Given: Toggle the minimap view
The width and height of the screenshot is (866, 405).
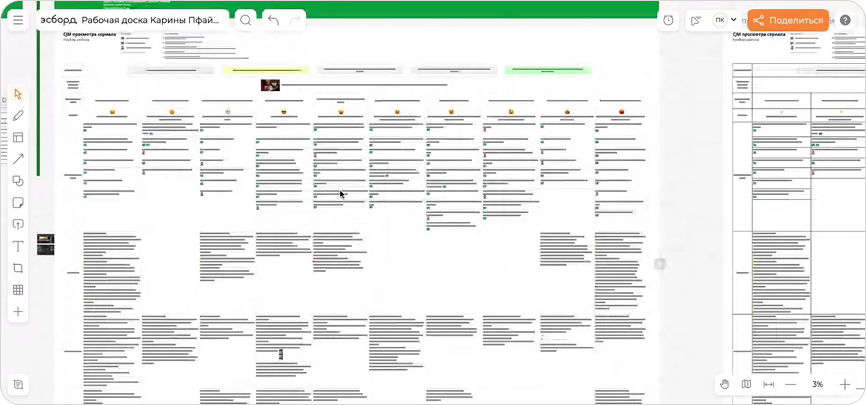Looking at the screenshot, I should point(747,384).
